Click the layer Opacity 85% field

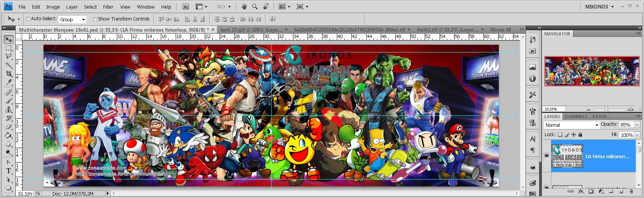626,125
